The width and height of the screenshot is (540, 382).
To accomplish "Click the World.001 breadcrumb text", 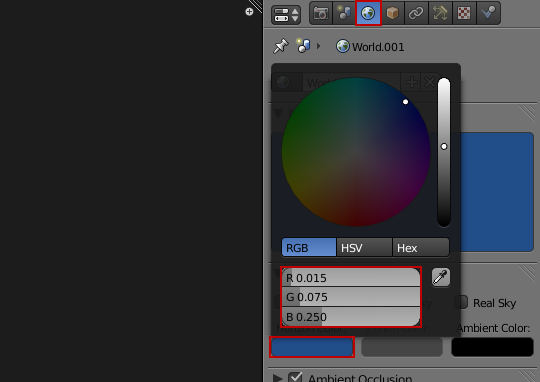I will (x=378, y=47).
